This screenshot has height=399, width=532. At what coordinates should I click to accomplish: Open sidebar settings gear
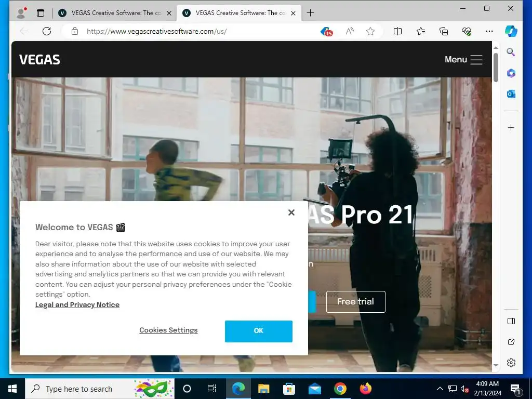pyautogui.click(x=511, y=362)
